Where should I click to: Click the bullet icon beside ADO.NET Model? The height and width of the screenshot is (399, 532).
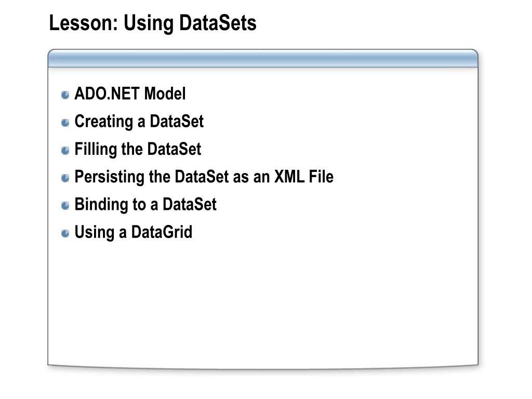(65, 95)
